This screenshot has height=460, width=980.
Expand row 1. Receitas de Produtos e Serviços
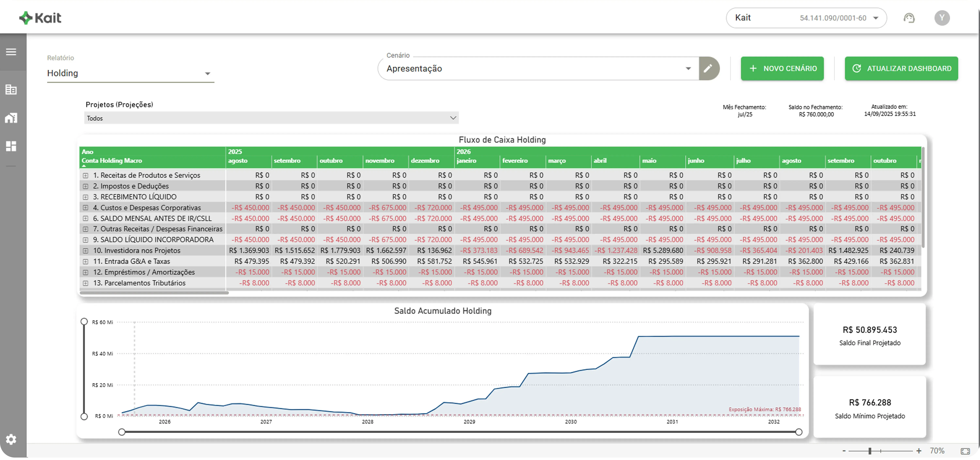click(86, 176)
